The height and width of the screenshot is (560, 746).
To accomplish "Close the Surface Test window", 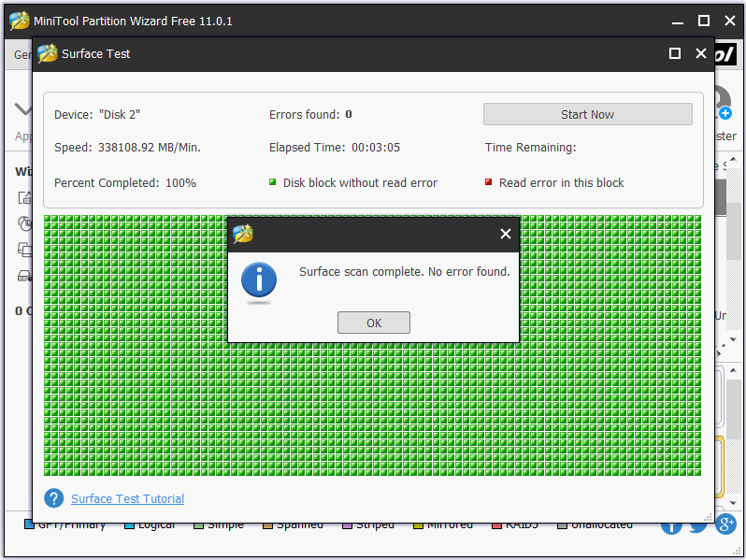I will pos(700,53).
